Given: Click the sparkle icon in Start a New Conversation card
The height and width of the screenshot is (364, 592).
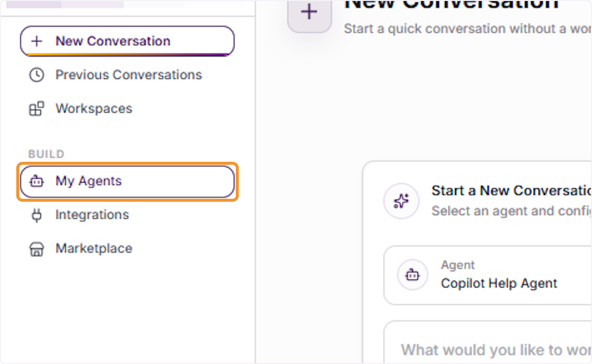Looking at the screenshot, I should 402,201.
